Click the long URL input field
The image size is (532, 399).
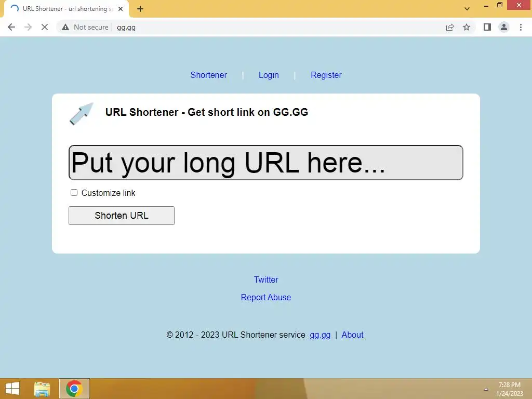click(x=265, y=163)
